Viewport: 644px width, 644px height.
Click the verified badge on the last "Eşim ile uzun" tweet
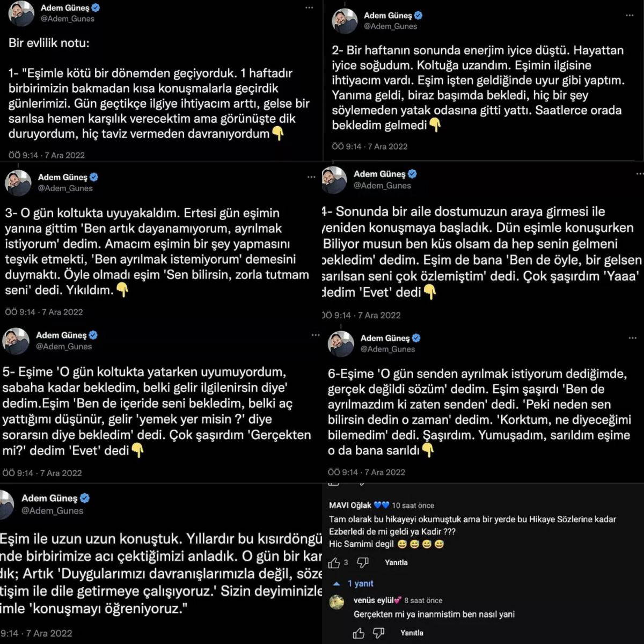click(84, 498)
